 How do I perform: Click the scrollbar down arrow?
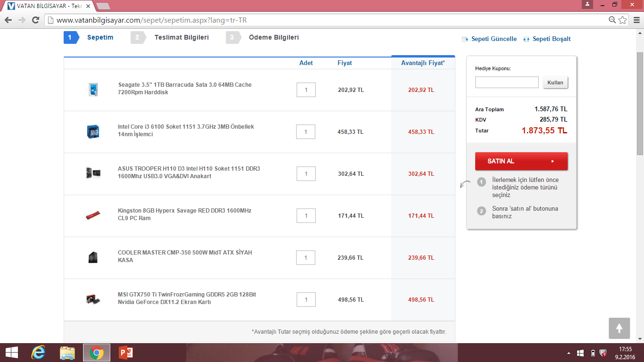640,339
